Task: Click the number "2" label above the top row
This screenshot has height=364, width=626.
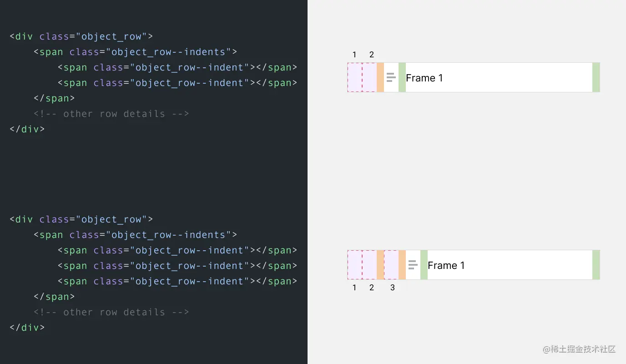Action: coord(372,55)
